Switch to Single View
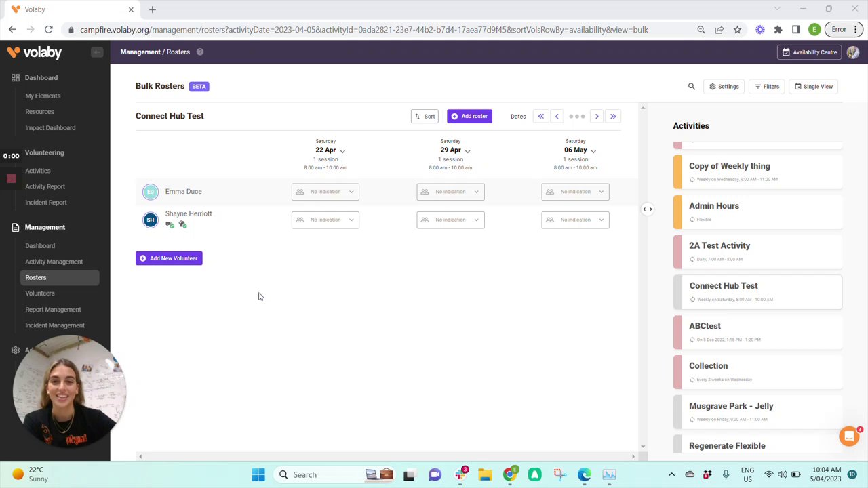 [x=814, y=86]
